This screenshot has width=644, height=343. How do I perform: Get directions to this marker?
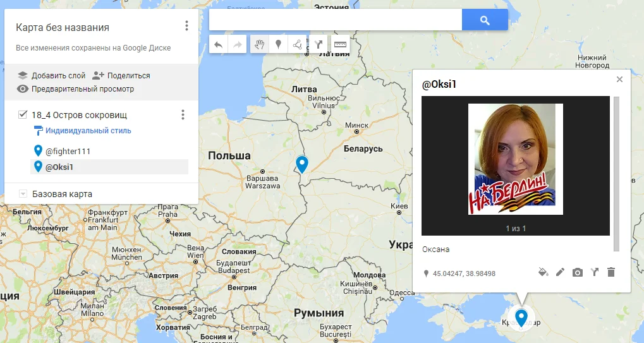tap(594, 272)
